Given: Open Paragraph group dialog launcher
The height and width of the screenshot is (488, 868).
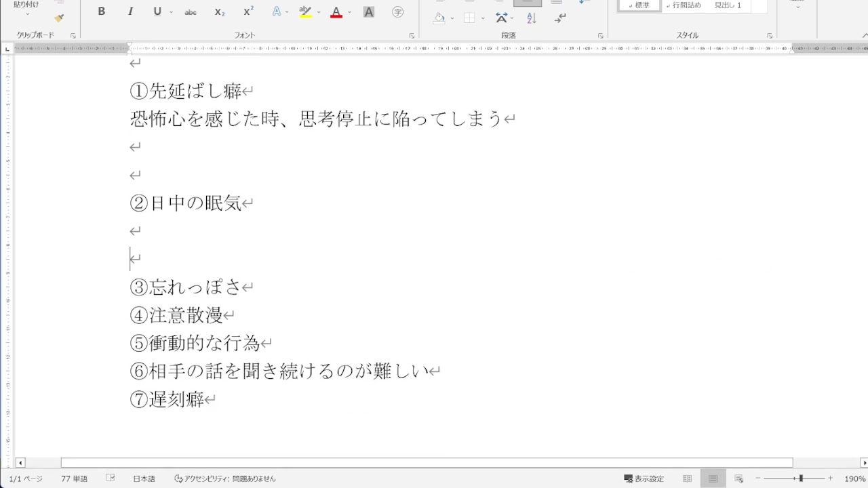Looking at the screenshot, I should (x=600, y=35).
